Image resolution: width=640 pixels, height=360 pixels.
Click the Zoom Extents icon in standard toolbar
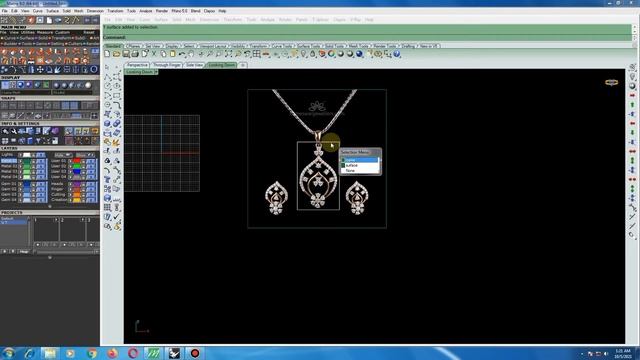coord(229,54)
